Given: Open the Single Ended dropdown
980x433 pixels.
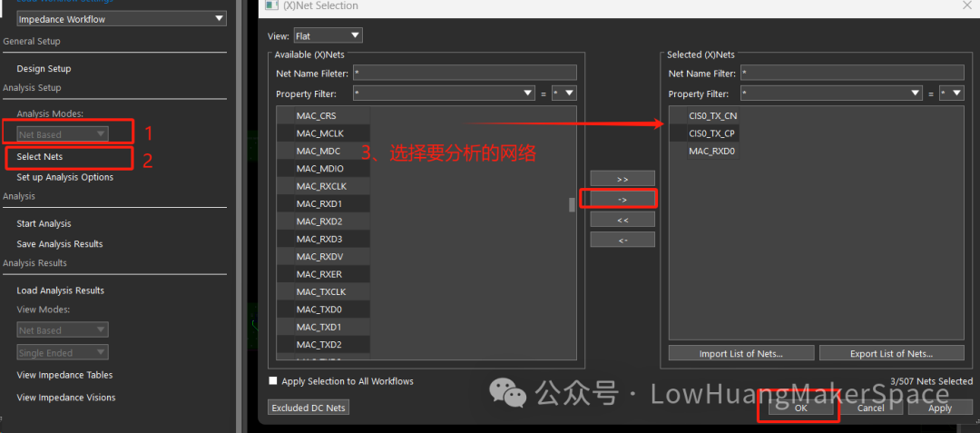Looking at the screenshot, I should (x=63, y=352).
